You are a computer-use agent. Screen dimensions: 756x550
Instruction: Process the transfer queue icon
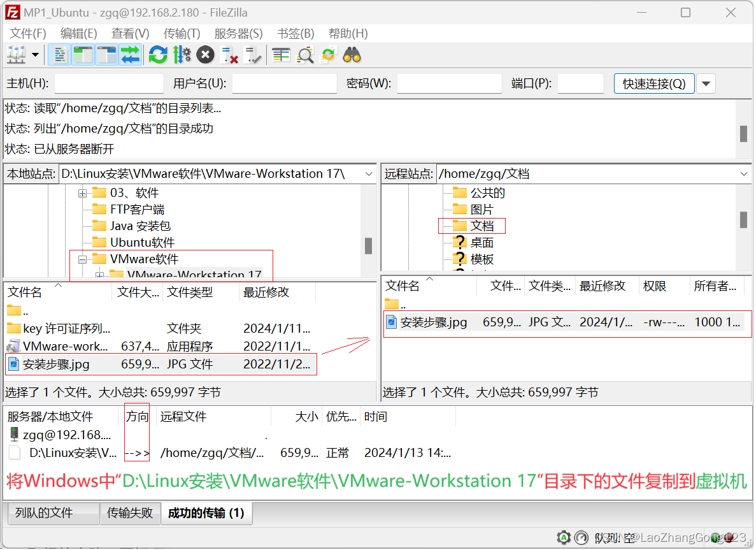(182, 55)
